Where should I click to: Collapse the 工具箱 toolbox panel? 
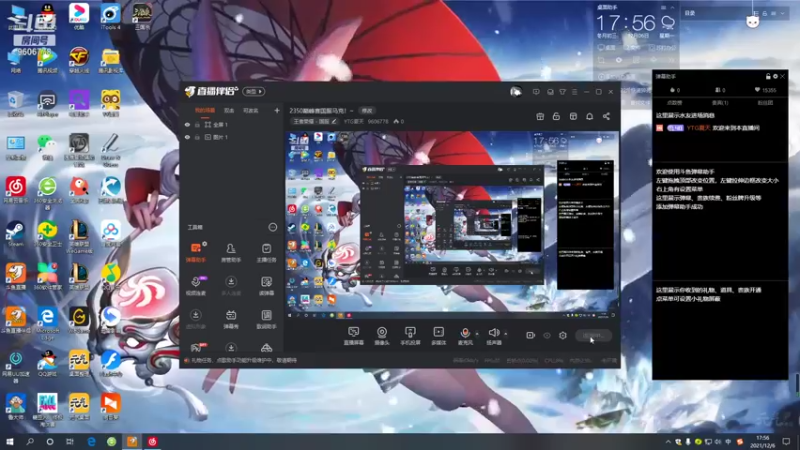[x=273, y=227]
